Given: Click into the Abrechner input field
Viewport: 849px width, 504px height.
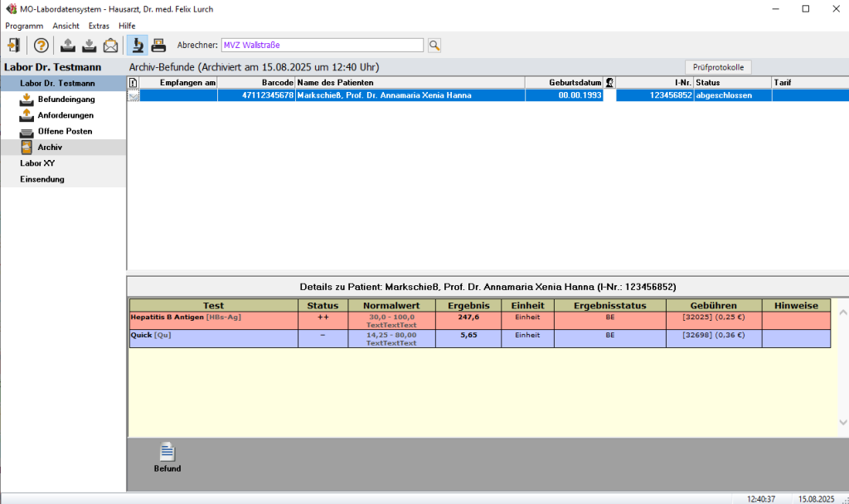Looking at the screenshot, I should tap(321, 45).
